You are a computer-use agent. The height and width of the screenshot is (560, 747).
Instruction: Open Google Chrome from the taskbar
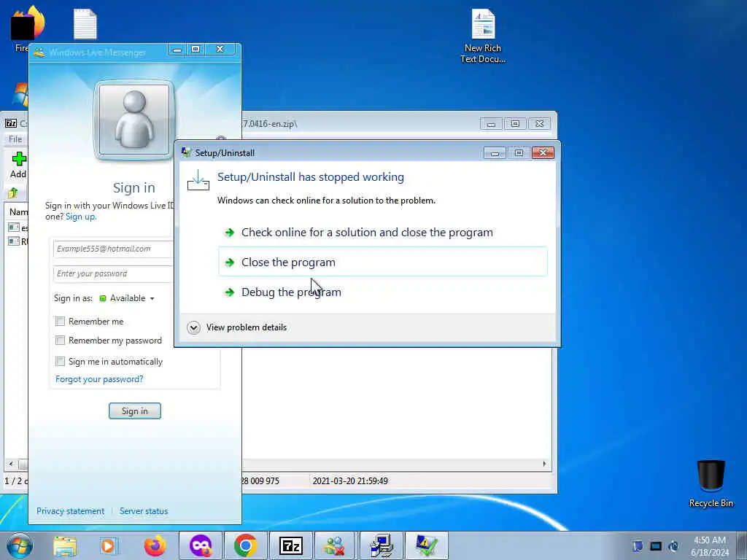coord(245,545)
